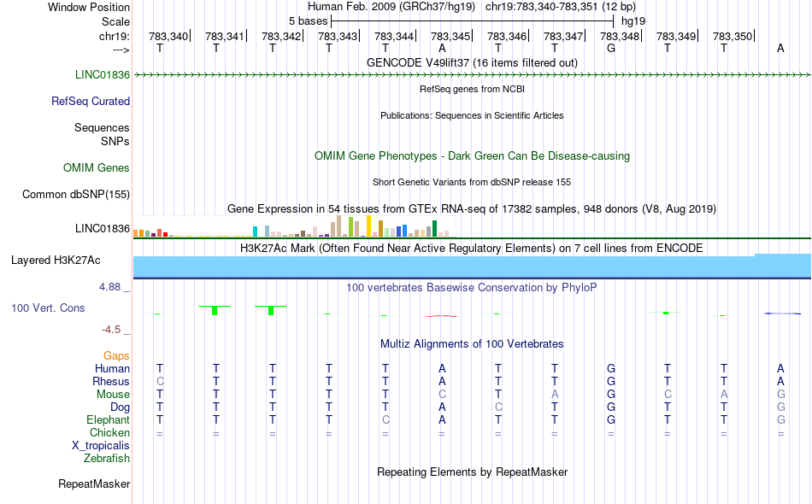Click the black LINC01836 GTEx expression label

coord(103,229)
